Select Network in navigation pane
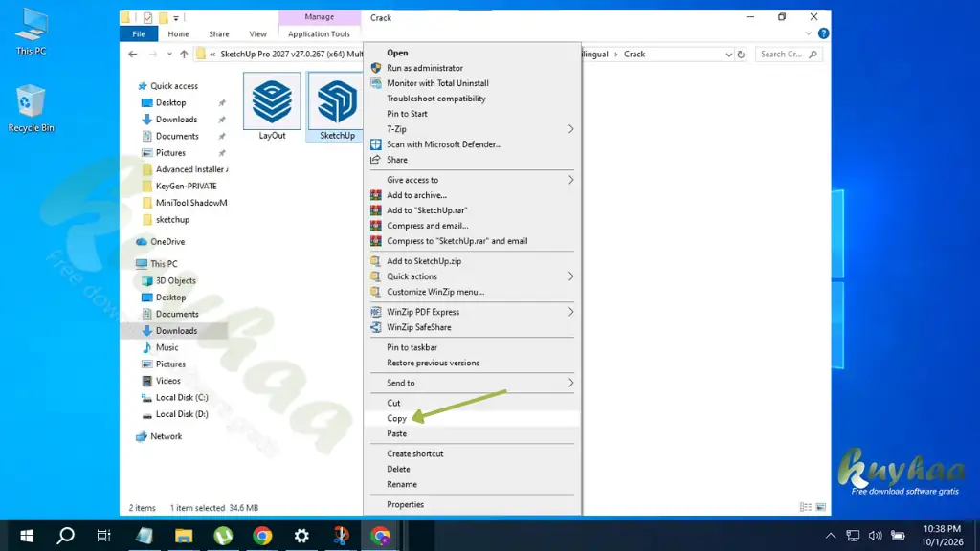980x551 pixels. (166, 436)
